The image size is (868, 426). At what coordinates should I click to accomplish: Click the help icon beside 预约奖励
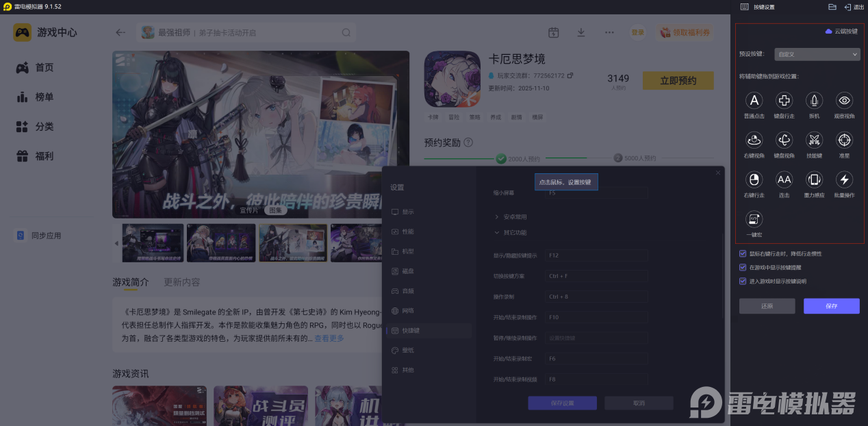point(468,142)
